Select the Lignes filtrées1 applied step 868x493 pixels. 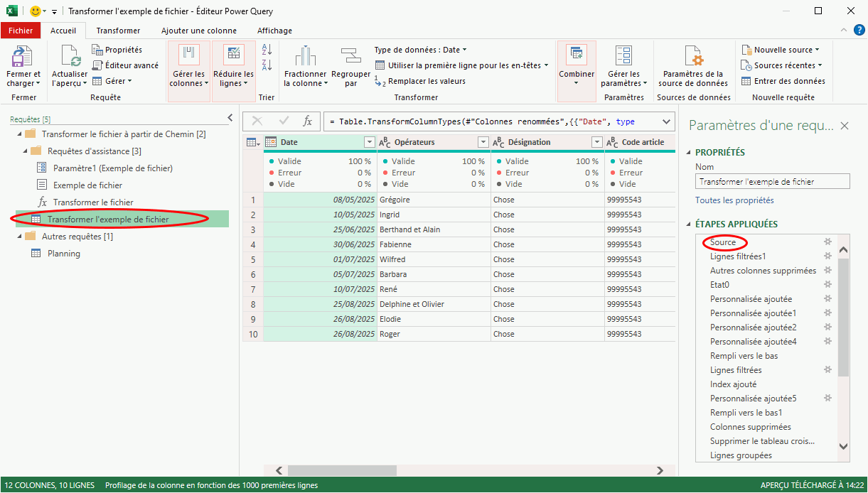[737, 256]
